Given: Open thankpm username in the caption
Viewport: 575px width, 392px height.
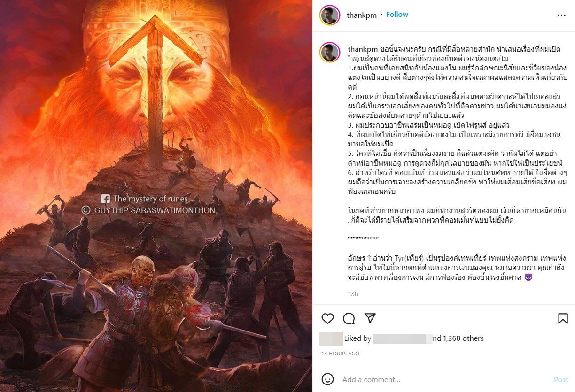Looking at the screenshot, I should [363, 49].
